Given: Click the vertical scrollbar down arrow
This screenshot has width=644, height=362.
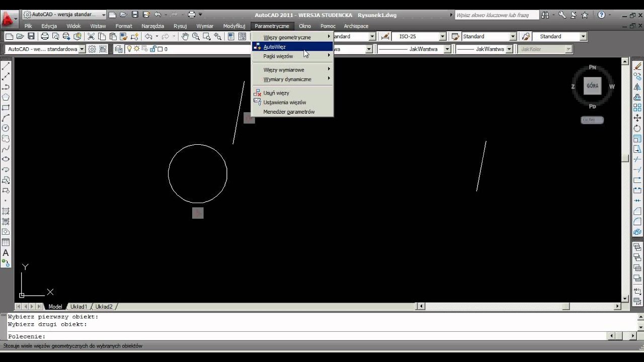Looking at the screenshot, I should tap(625, 299).
